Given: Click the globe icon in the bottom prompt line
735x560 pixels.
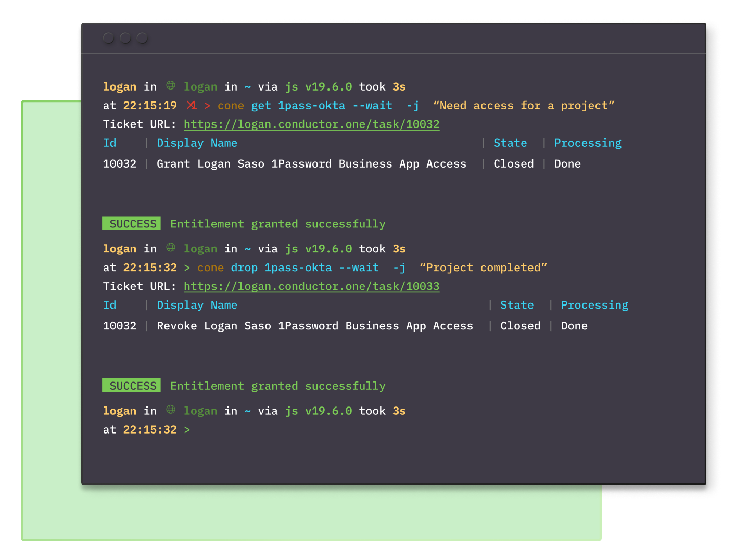Looking at the screenshot, I should coord(170,410).
